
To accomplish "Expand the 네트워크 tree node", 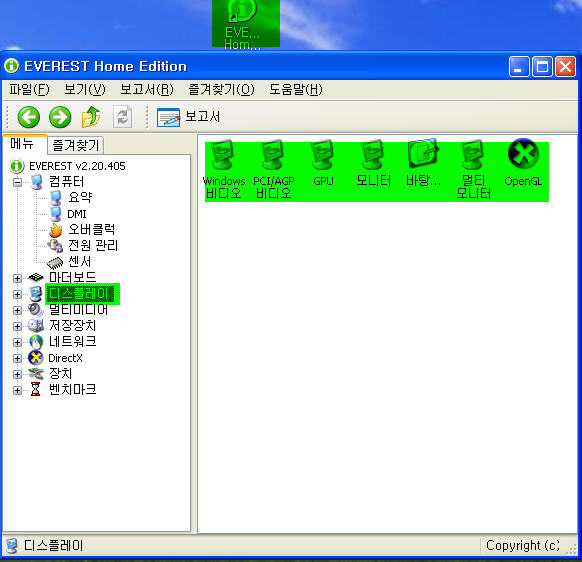I will (17, 342).
